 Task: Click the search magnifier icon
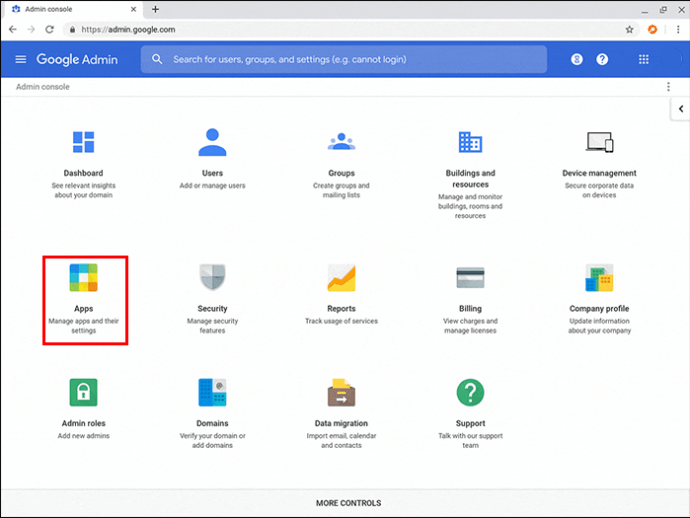(157, 59)
